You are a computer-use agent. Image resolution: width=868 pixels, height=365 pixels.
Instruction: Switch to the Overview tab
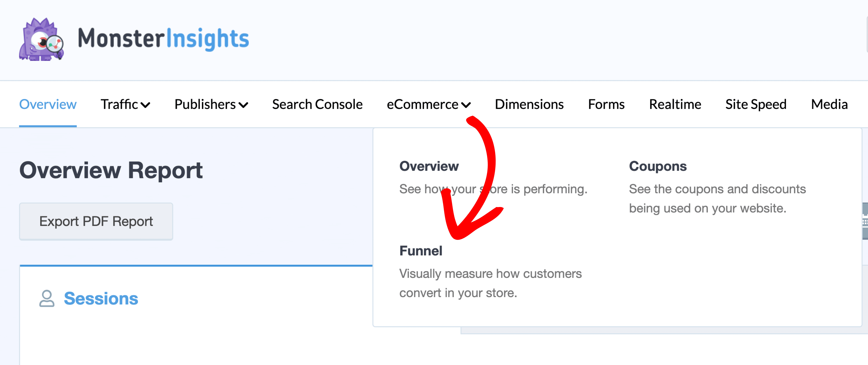pyautogui.click(x=48, y=104)
